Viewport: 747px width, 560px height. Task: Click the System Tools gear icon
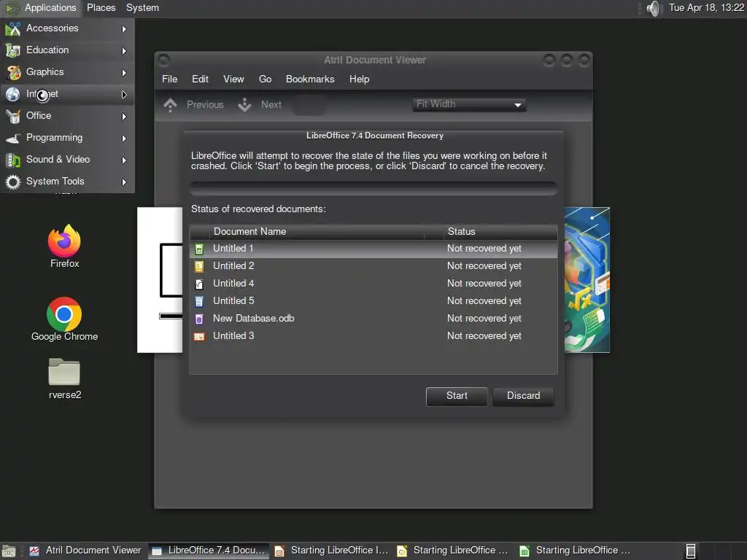pos(13,182)
